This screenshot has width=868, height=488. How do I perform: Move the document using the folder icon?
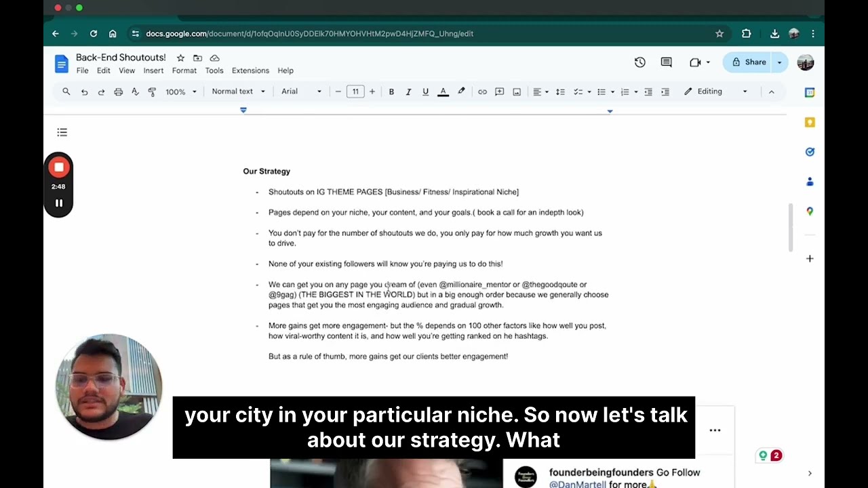[x=197, y=58]
